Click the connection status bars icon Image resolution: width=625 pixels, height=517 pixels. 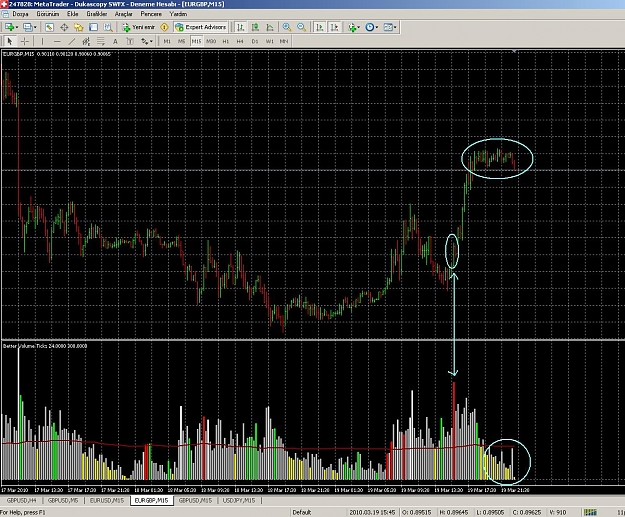click(590, 512)
